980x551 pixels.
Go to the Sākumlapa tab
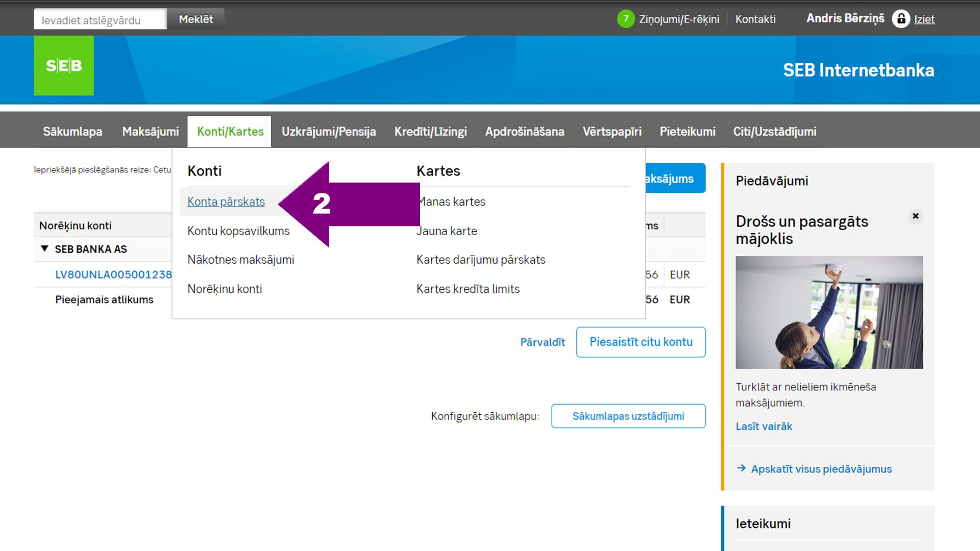(72, 132)
